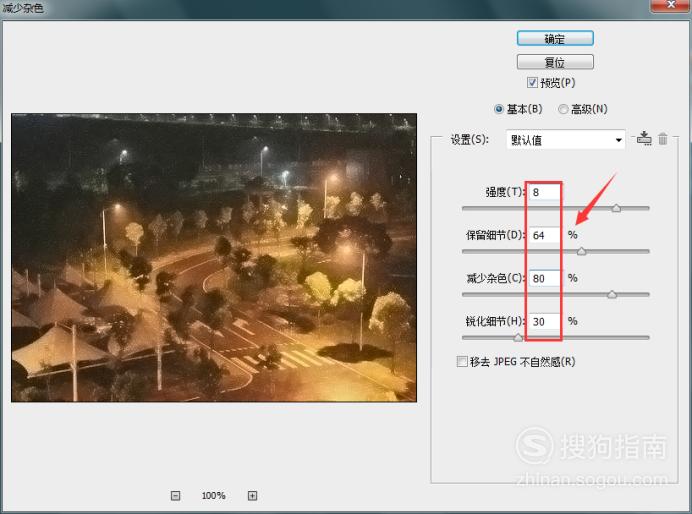The height and width of the screenshot is (514, 692).
Task: Click the 100% zoom level text
Action: 214,495
